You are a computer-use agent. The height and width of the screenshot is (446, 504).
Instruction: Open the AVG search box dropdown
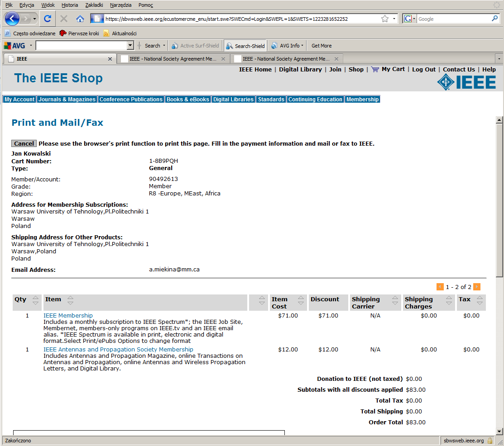click(130, 46)
